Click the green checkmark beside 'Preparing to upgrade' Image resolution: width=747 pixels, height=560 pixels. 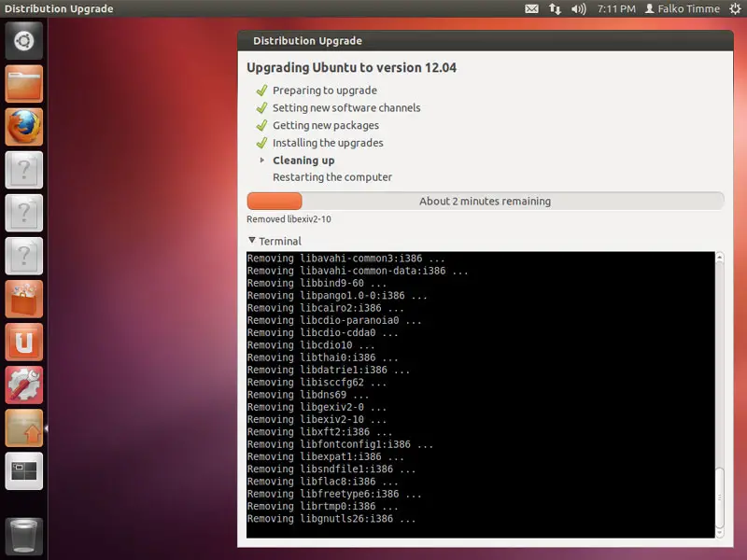[x=261, y=90]
